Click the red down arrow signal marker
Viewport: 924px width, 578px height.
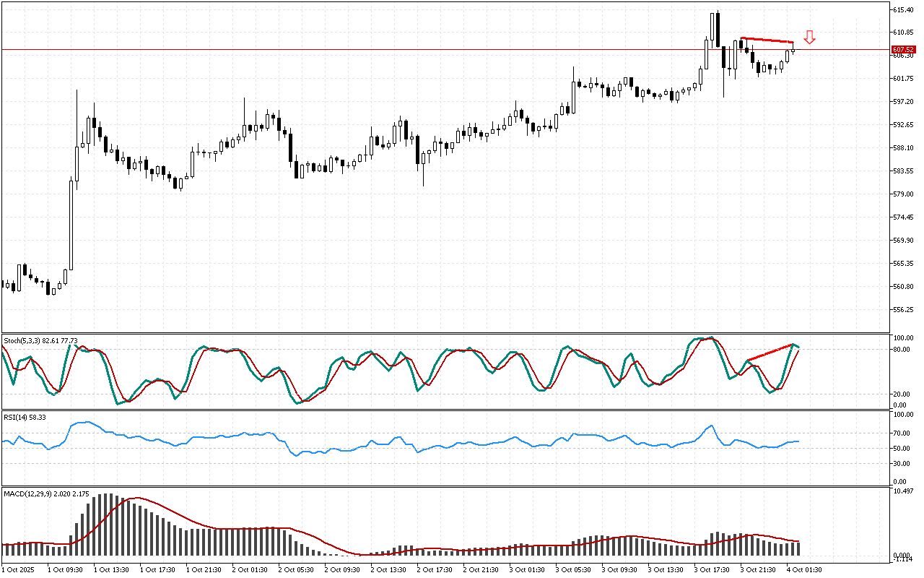point(810,38)
